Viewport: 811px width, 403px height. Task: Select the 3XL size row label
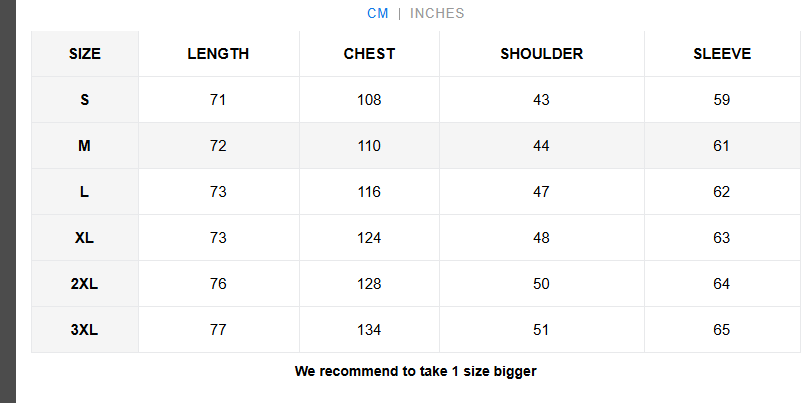[85, 330]
